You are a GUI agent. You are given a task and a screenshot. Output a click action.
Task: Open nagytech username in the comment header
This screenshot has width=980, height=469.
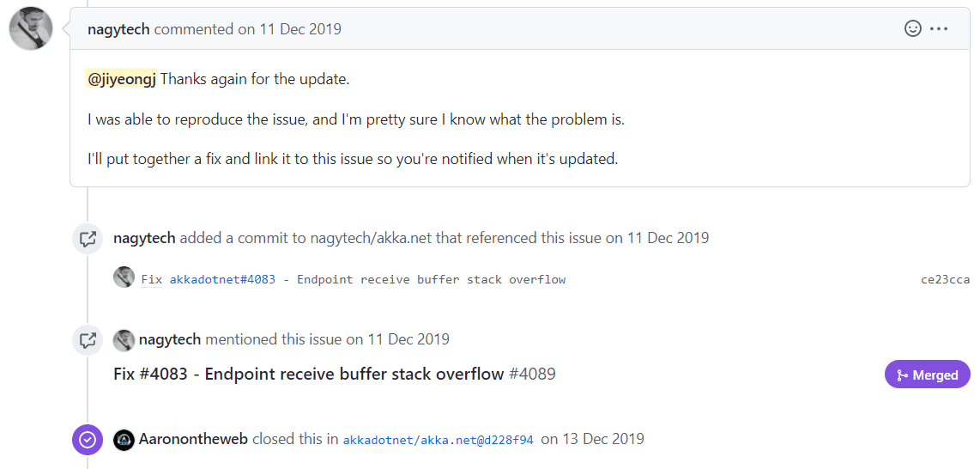[118, 28]
